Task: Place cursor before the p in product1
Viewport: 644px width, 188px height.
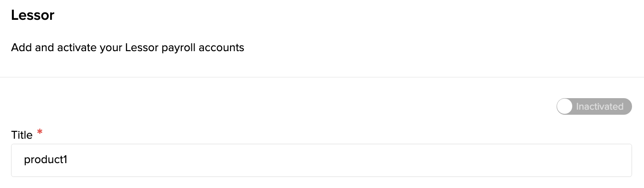Action: (x=24, y=160)
